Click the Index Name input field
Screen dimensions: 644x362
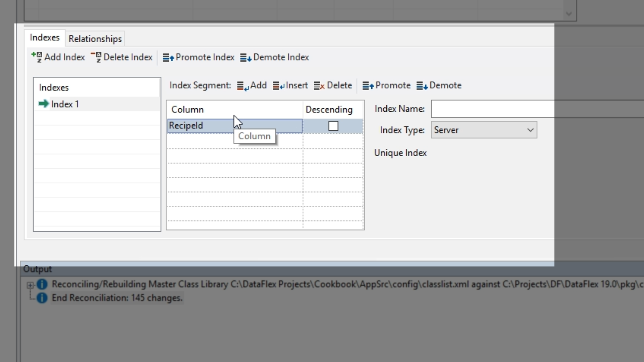[492, 109]
